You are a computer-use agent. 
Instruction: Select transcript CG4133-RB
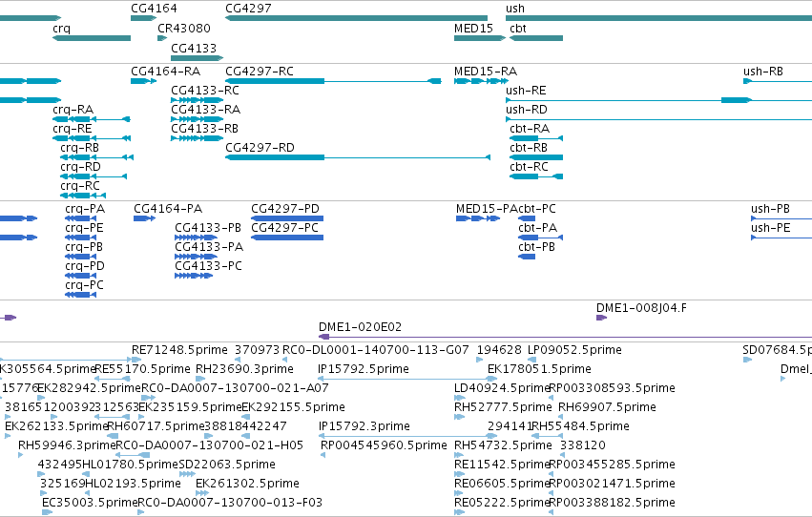[x=198, y=138]
